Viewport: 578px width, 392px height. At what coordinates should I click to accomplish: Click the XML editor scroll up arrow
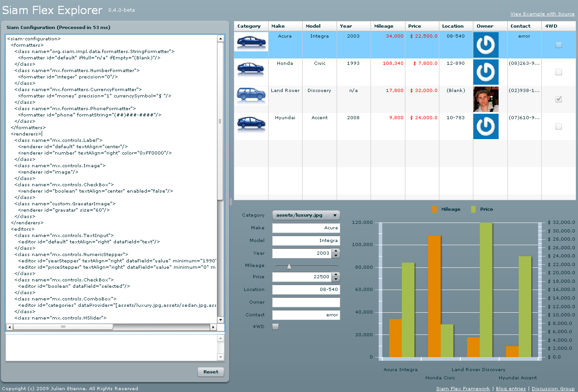click(221, 39)
